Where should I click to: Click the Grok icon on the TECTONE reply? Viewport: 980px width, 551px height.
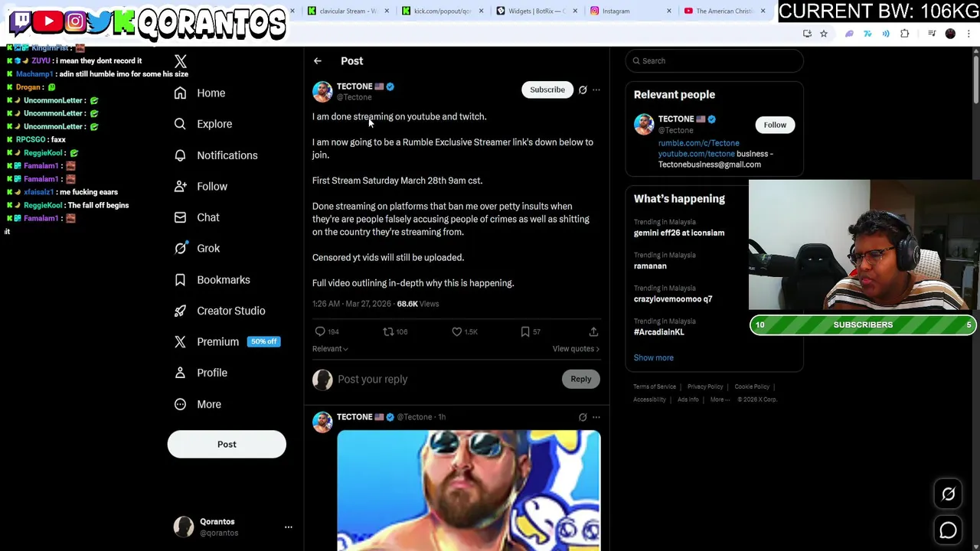(583, 417)
